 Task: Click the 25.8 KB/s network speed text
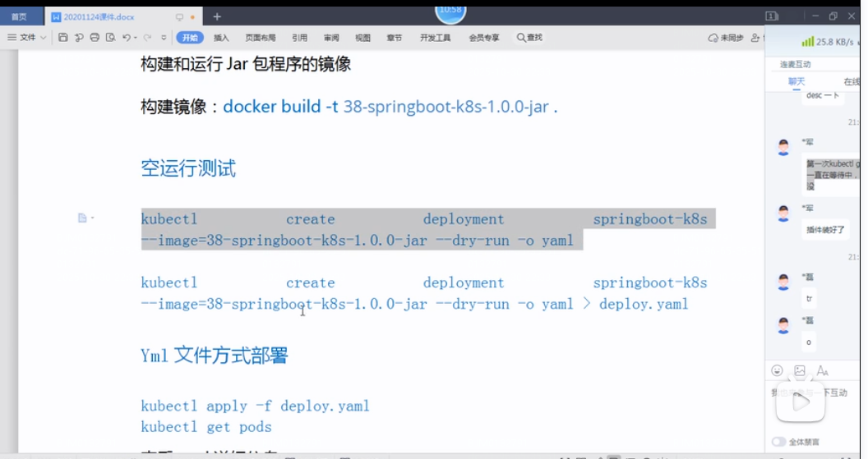click(x=834, y=42)
